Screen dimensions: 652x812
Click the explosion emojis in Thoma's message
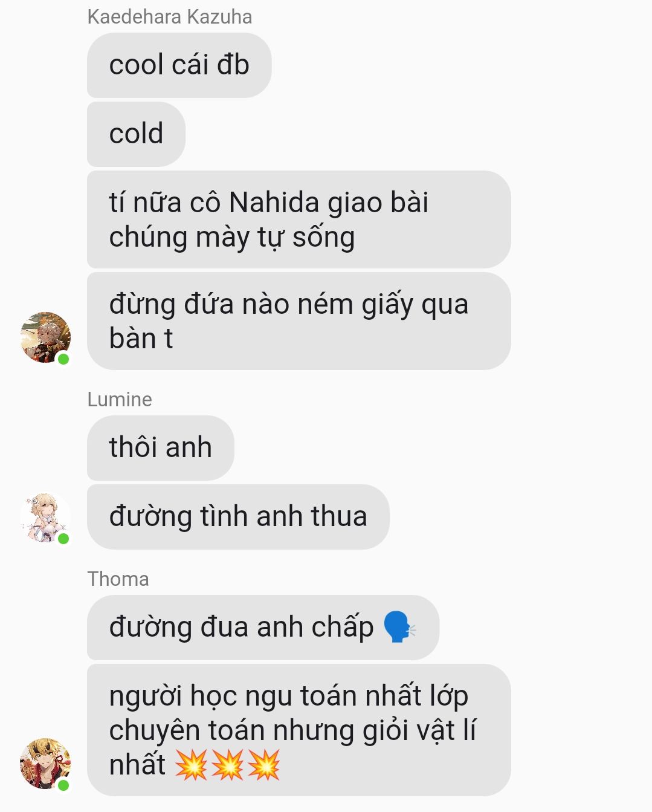click(228, 764)
